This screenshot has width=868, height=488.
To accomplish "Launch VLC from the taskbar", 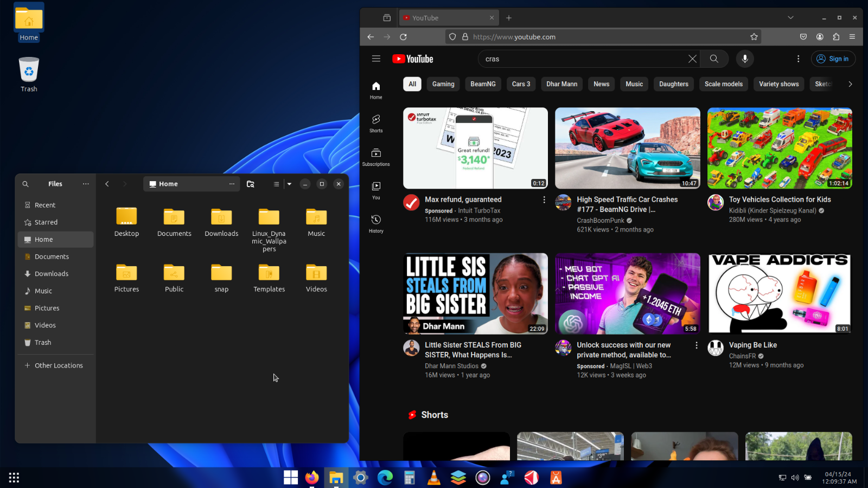I will [x=434, y=478].
